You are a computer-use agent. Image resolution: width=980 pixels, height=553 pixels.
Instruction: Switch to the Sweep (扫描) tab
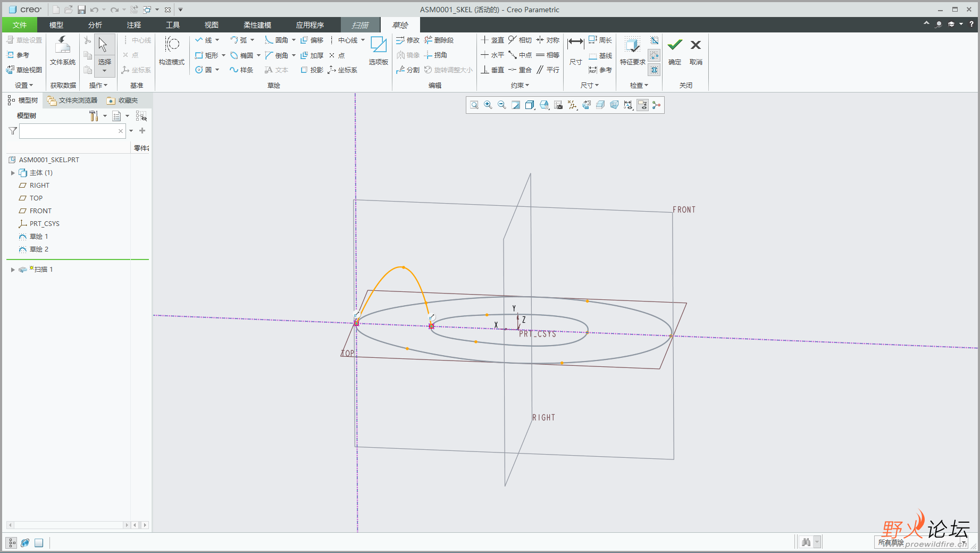tap(361, 25)
